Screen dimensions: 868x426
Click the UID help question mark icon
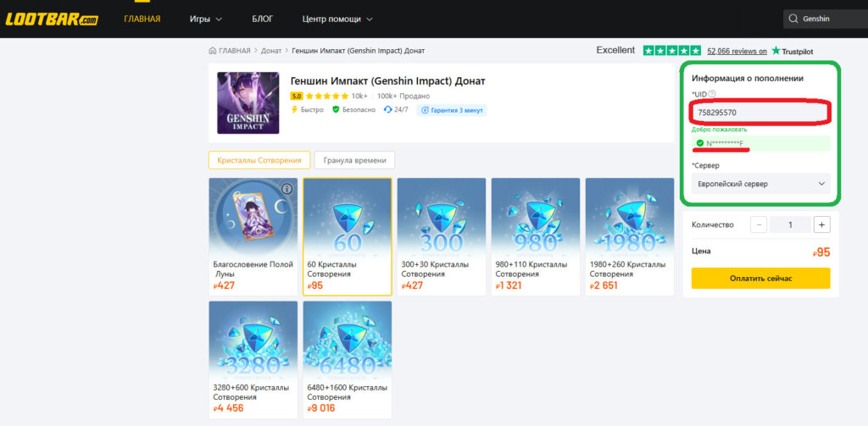tap(712, 94)
